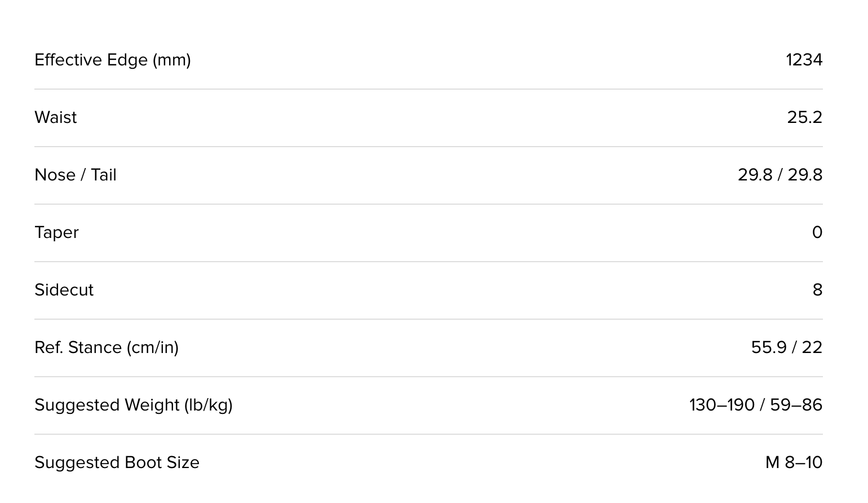The height and width of the screenshot is (503, 868).
Task: Click the Sidecut row label
Action: (64, 290)
